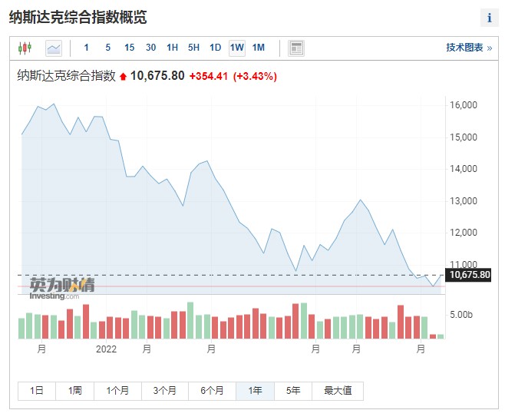Open 技术图表 technical chart link

coord(464,48)
